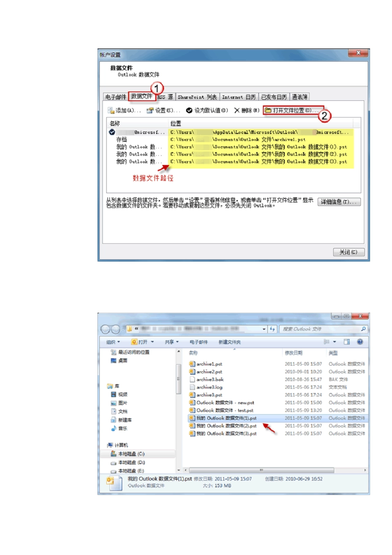Toggle the preview pane icon
This screenshot has height=555, width=392.
tap(347, 342)
